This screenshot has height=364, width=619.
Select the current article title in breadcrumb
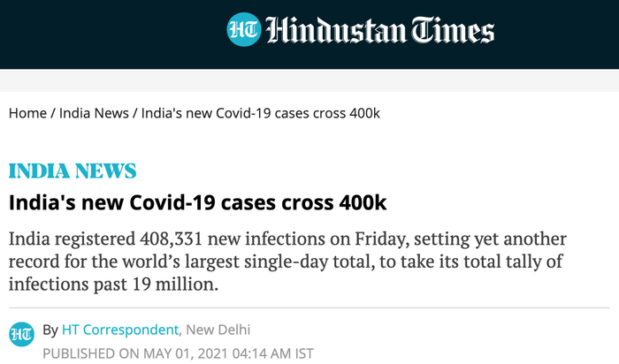tap(261, 114)
